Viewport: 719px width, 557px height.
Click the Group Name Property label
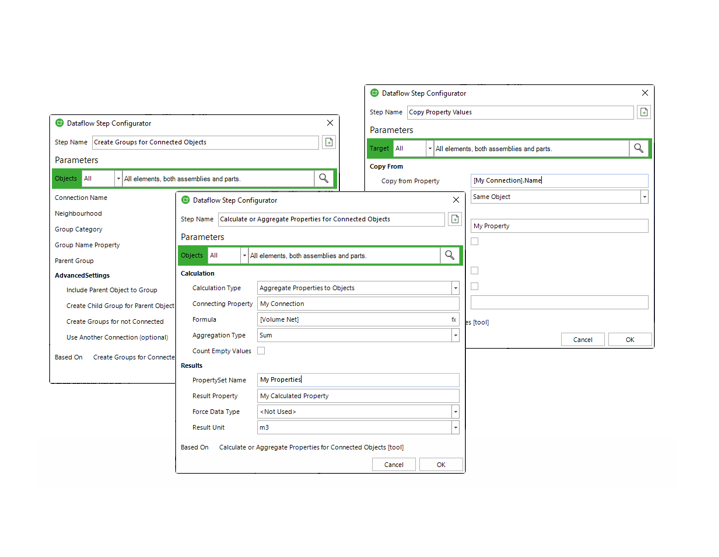pos(87,245)
